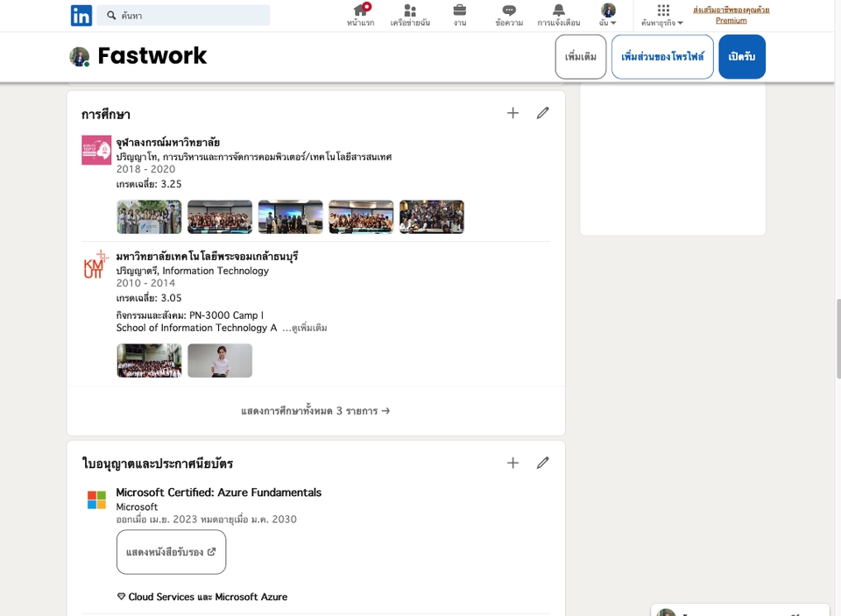Click the search magnifier icon

point(111,16)
